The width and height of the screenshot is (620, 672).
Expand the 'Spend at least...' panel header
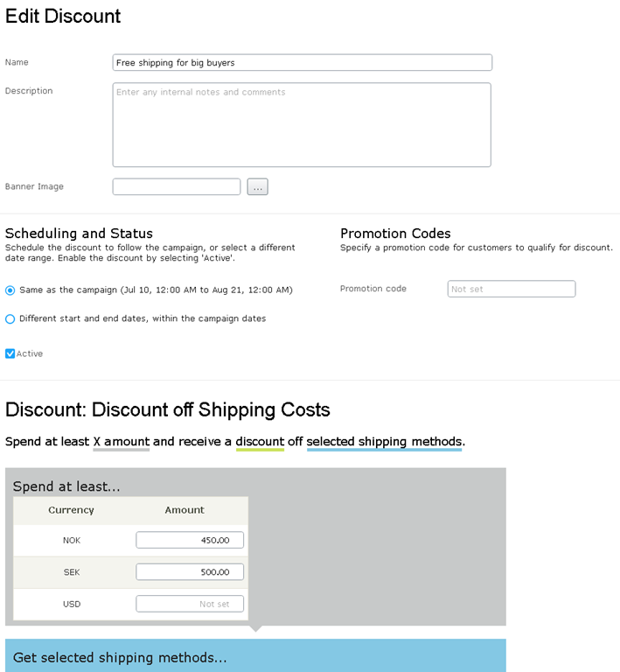point(66,486)
